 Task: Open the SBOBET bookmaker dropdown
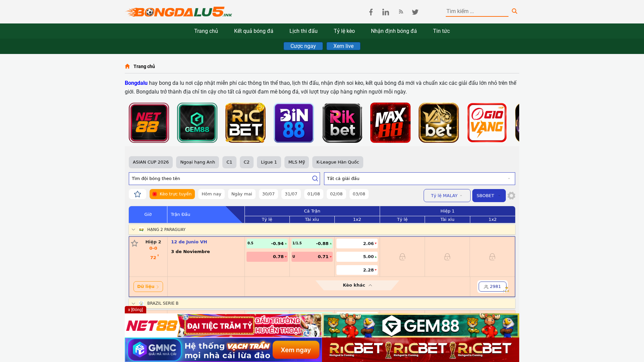click(489, 195)
